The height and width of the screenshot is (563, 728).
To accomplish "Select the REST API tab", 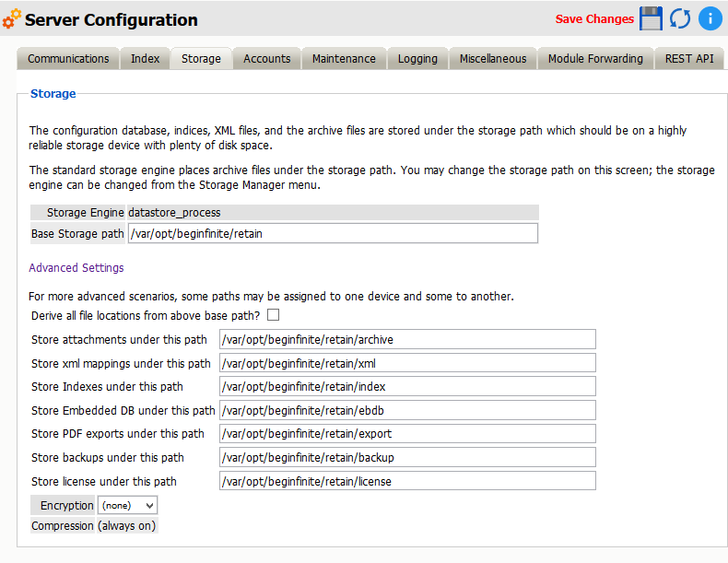I will [x=689, y=59].
